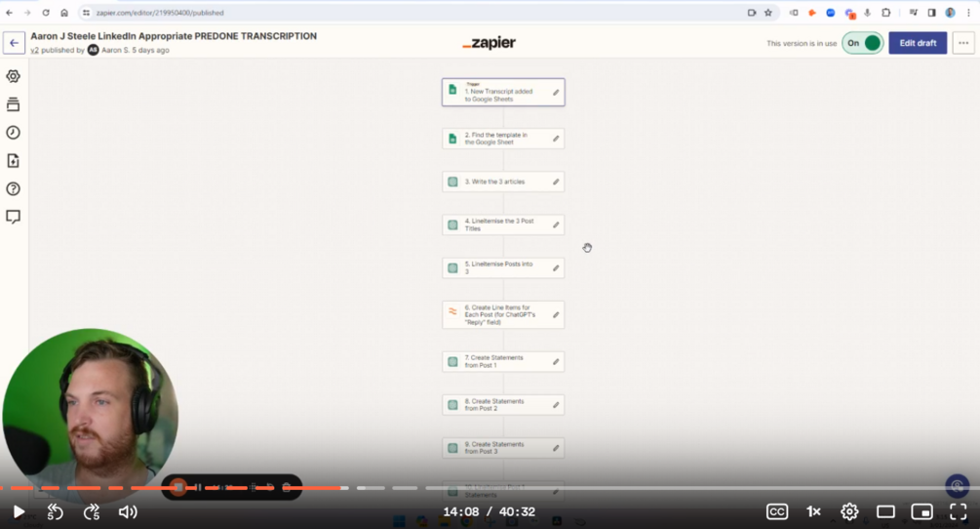Edit step 5 Lineitemise Posts into 3 pencil

[556, 267]
